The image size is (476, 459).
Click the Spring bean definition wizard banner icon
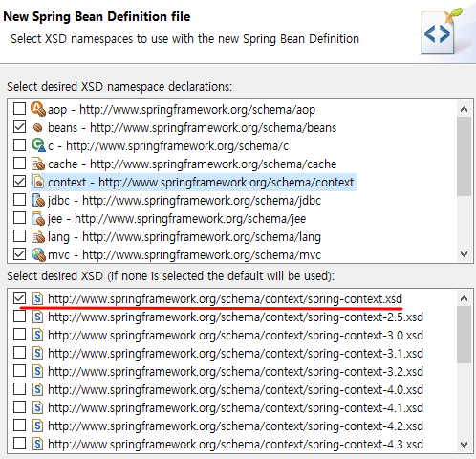tap(442, 31)
